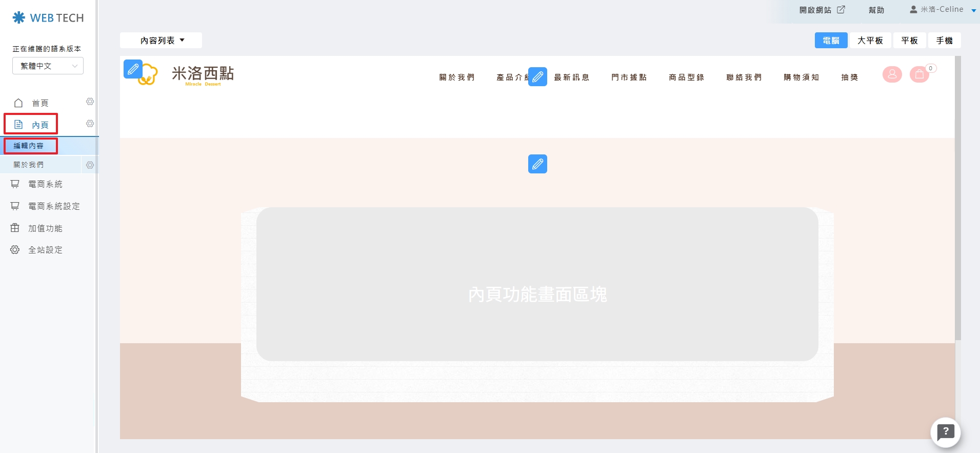Viewport: 980px width, 453px height.
Task: Click the 米洛西點 chef hat logo
Action: pos(148,75)
